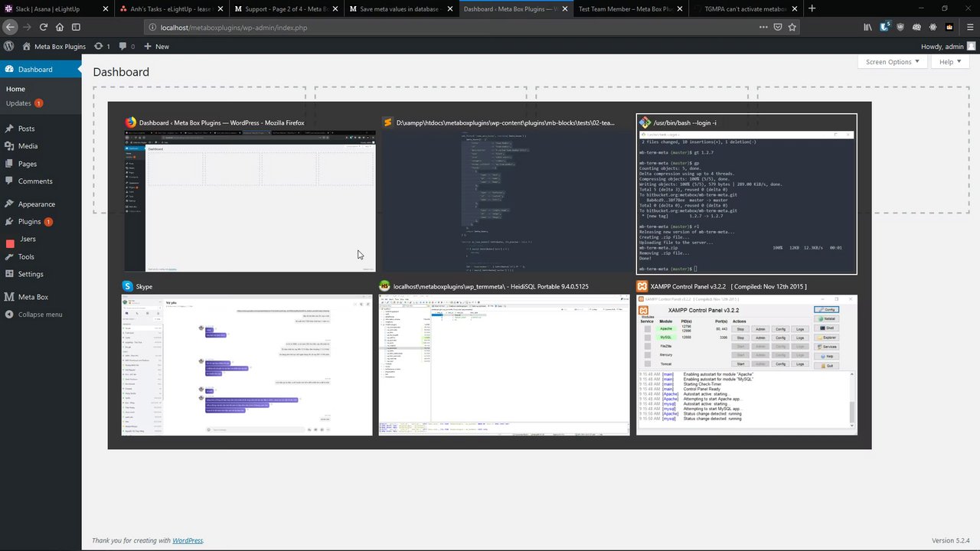Open page actions three-dot menu
Image resolution: width=980 pixels, height=551 pixels.
pos(763,27)
